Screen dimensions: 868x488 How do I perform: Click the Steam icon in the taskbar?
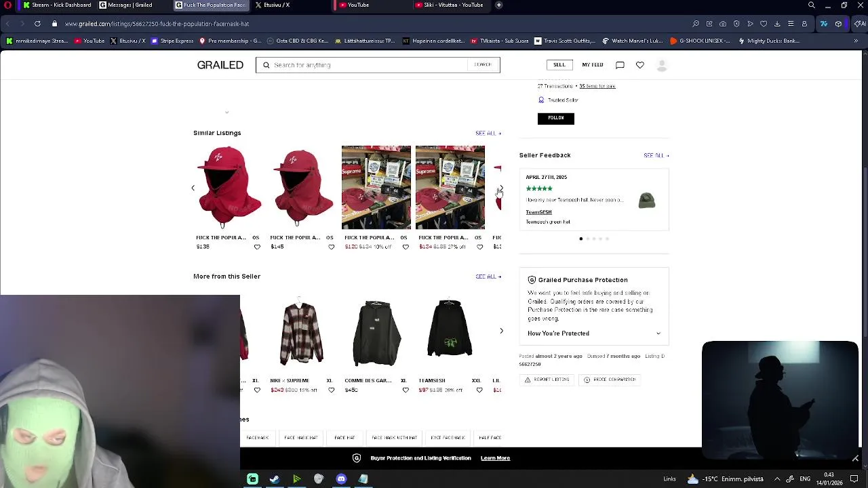pos(275,479)
